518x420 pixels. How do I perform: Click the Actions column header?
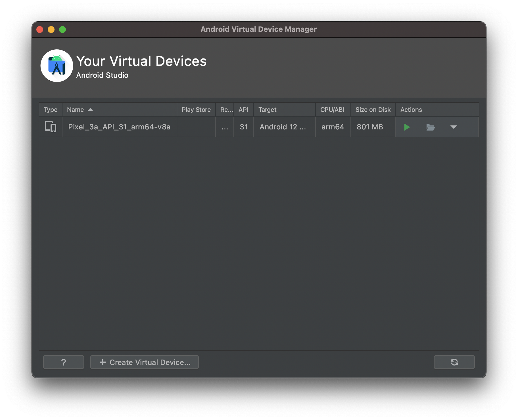point(437,110)
